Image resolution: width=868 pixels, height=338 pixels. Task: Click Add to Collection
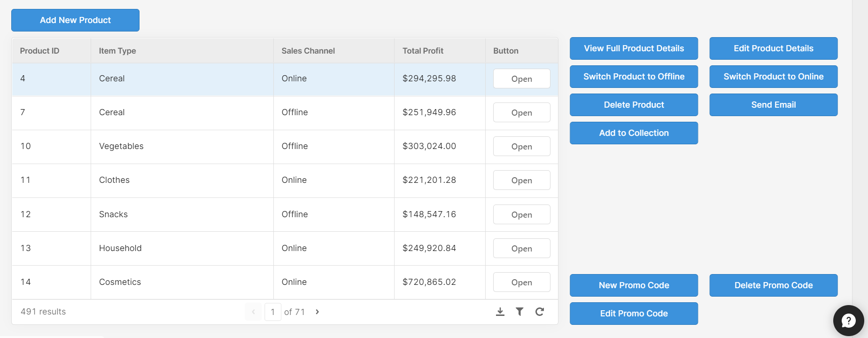634,133
